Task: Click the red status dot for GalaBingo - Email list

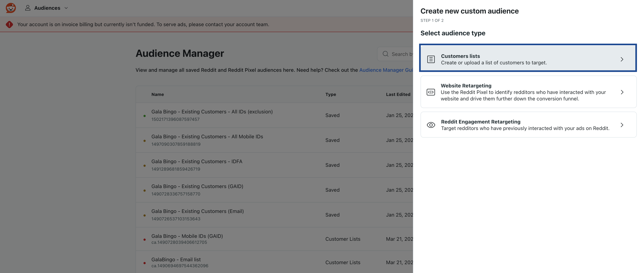Action: pos(145,263)
